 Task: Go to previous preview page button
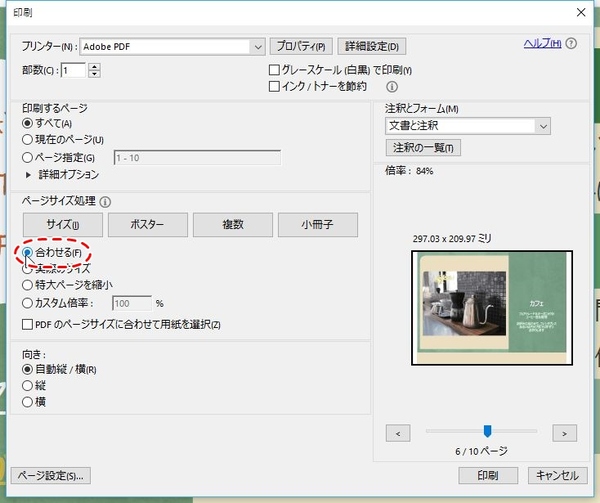pyautogui.click(x=398, y=433)
